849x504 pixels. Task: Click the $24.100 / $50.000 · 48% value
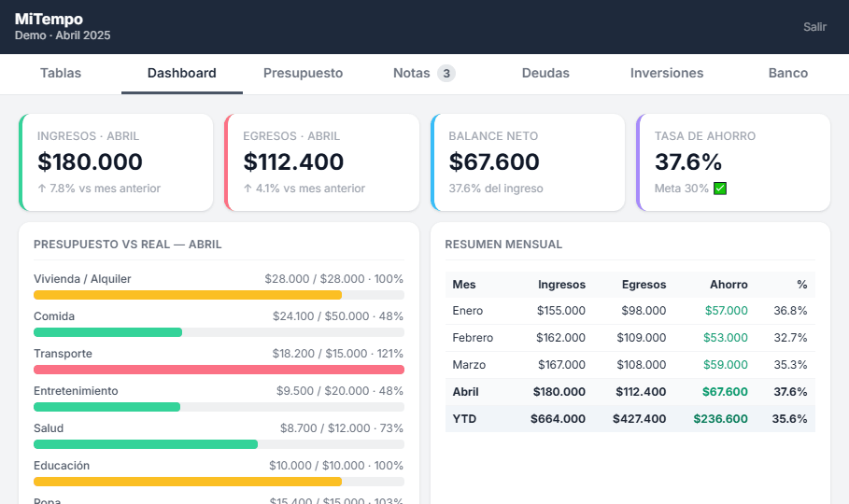(x=338, y=316)
